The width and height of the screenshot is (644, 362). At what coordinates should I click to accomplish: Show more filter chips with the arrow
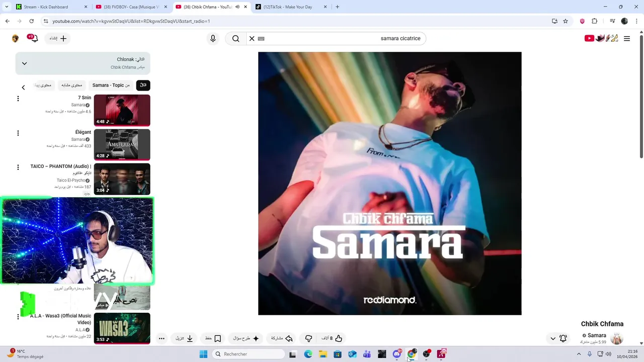pyautogui.click(x=23, y=87)
